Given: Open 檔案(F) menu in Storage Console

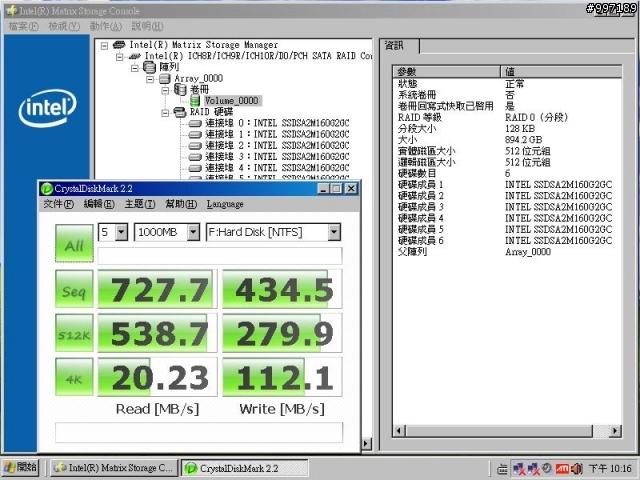Looking at the screenshot, I should 23,27.
